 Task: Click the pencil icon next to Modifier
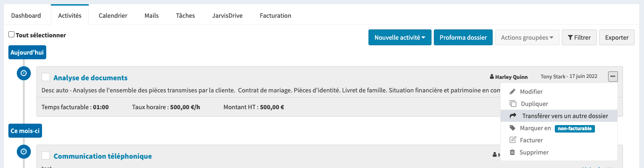point(512,92)
